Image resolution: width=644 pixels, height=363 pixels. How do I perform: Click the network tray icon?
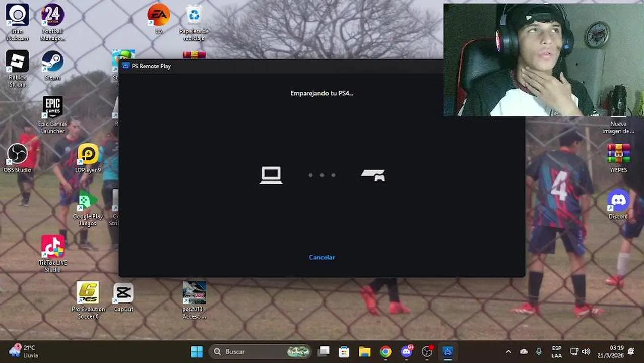click(x=574, y=352)
